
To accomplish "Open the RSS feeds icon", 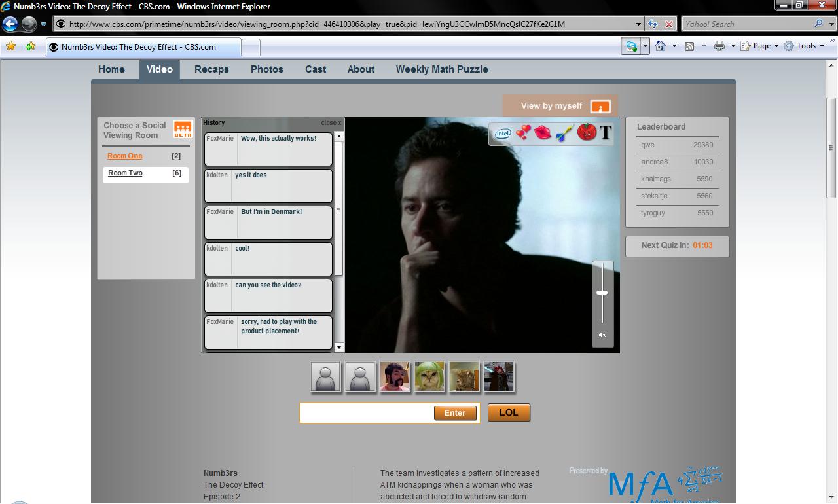I will point(689,46).
